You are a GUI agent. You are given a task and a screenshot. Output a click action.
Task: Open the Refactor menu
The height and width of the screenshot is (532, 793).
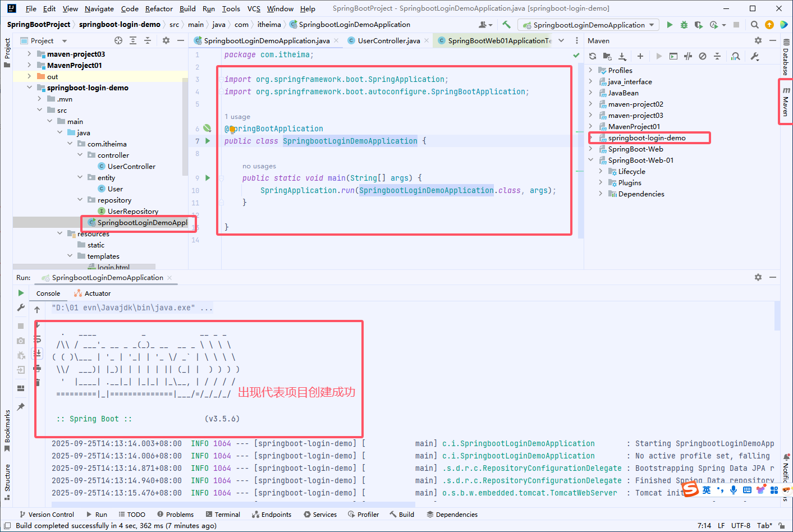(159, 8)
